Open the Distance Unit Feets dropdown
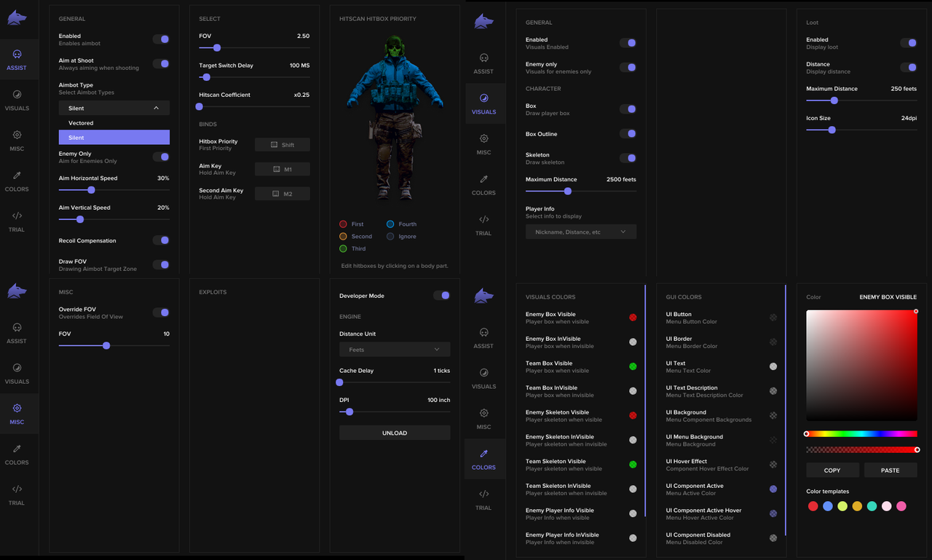 pyautogui.click(x=395, y=350)
